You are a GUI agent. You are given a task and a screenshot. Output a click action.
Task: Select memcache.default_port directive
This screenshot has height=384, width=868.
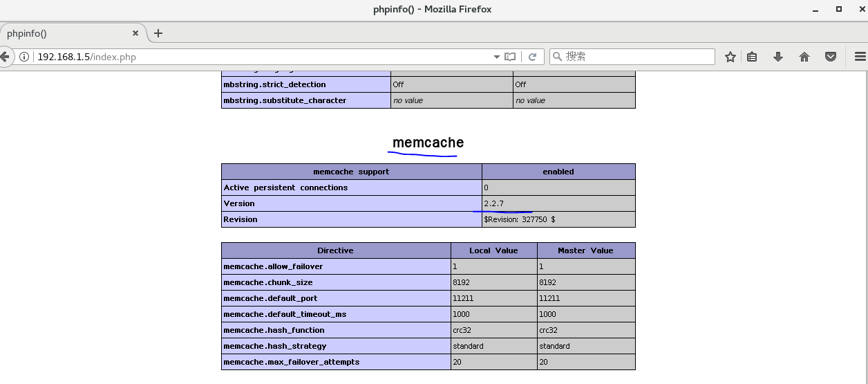click(x=270, y=298)
